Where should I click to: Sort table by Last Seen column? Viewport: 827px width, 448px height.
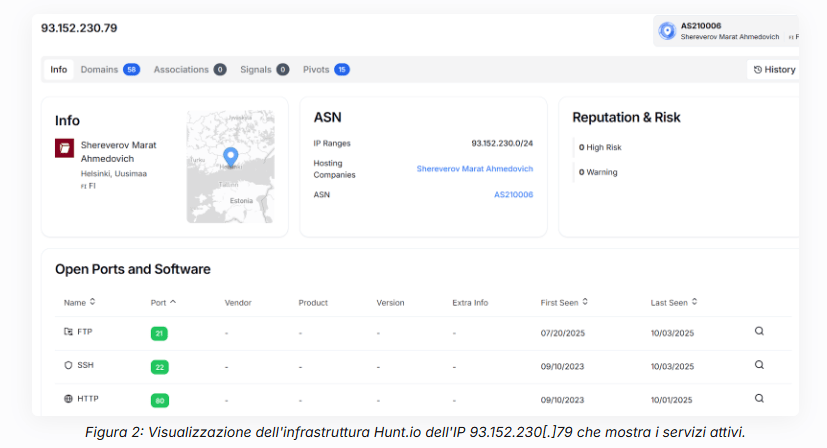(673, 301)
